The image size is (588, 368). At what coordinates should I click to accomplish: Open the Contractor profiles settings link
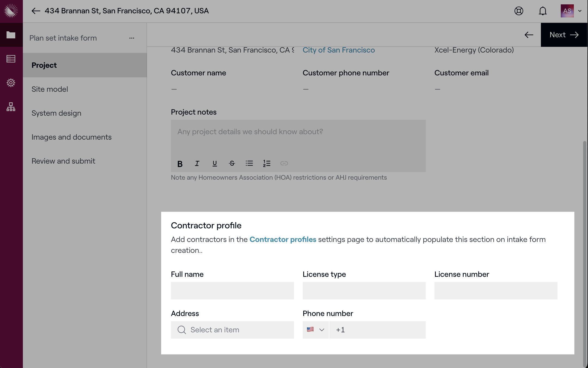pos(283,240)
